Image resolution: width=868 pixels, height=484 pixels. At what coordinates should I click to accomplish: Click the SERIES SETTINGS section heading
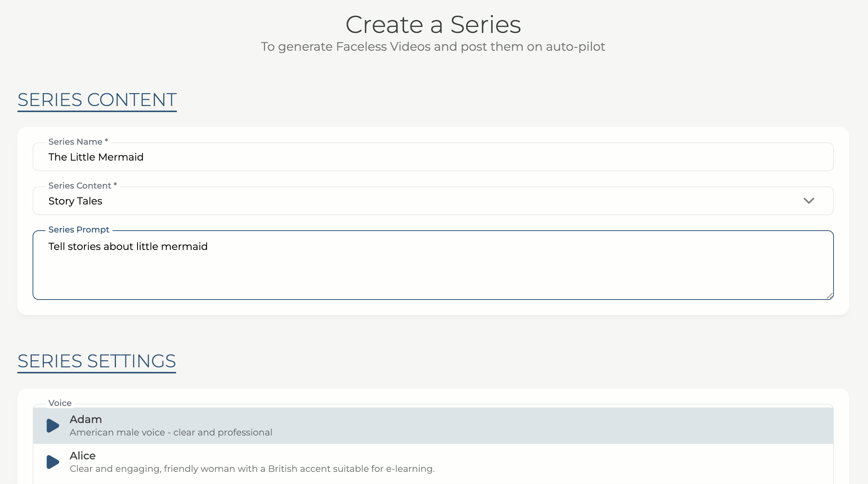point(97,361)
